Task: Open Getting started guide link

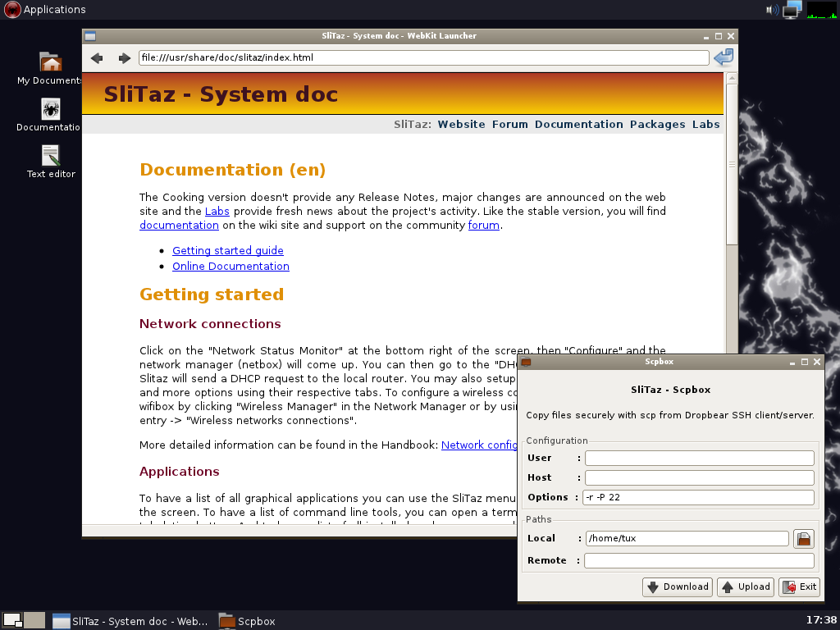Action: pyautogui.click(x=228, y=251)
